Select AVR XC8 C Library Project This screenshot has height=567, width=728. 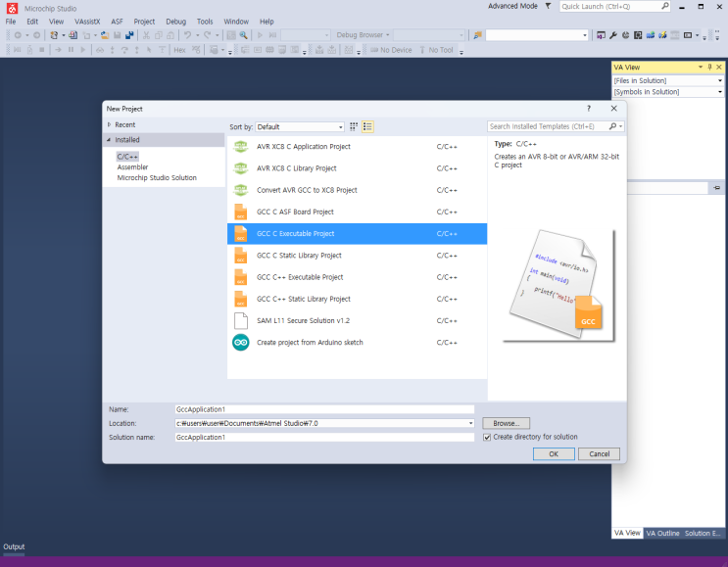click(x=357, y=168)
